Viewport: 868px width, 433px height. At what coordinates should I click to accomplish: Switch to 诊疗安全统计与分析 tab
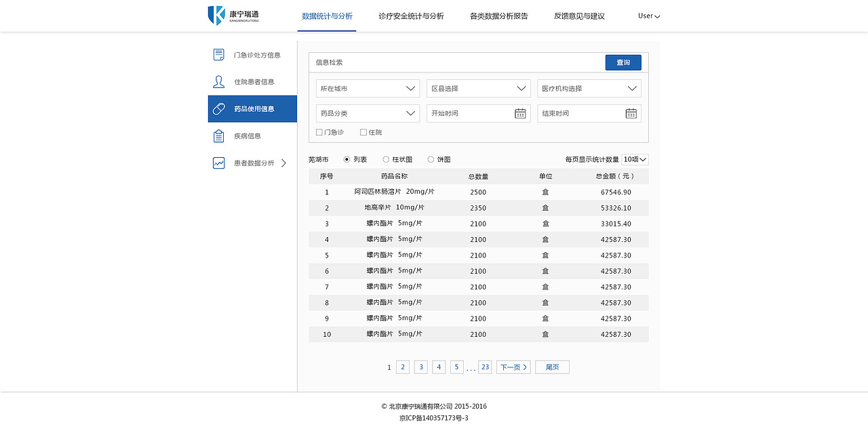(411, 16)
